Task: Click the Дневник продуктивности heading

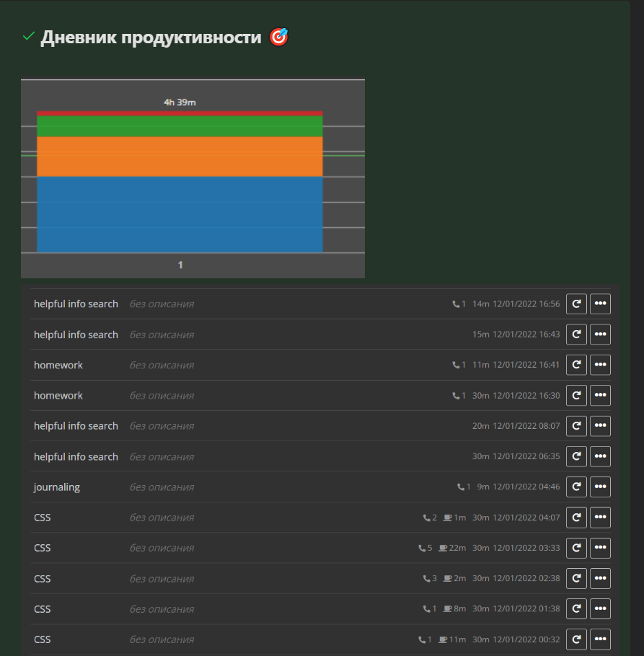Action: [151, 37]
